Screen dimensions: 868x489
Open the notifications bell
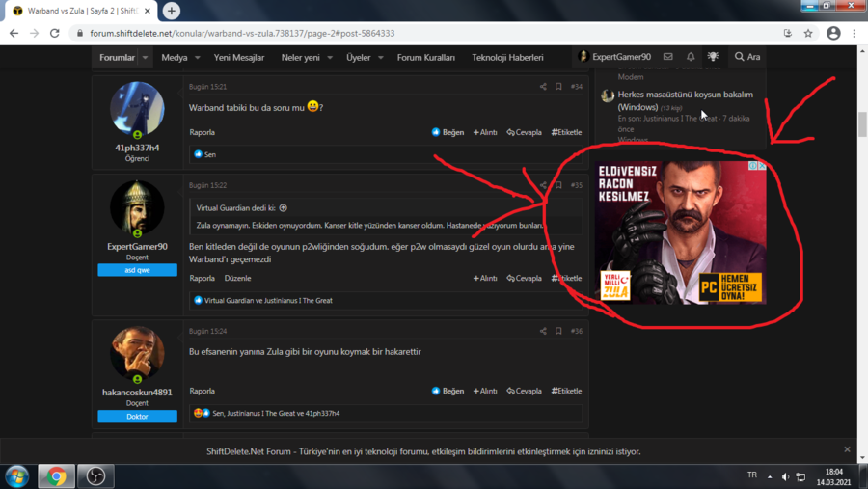pos(691,57)
